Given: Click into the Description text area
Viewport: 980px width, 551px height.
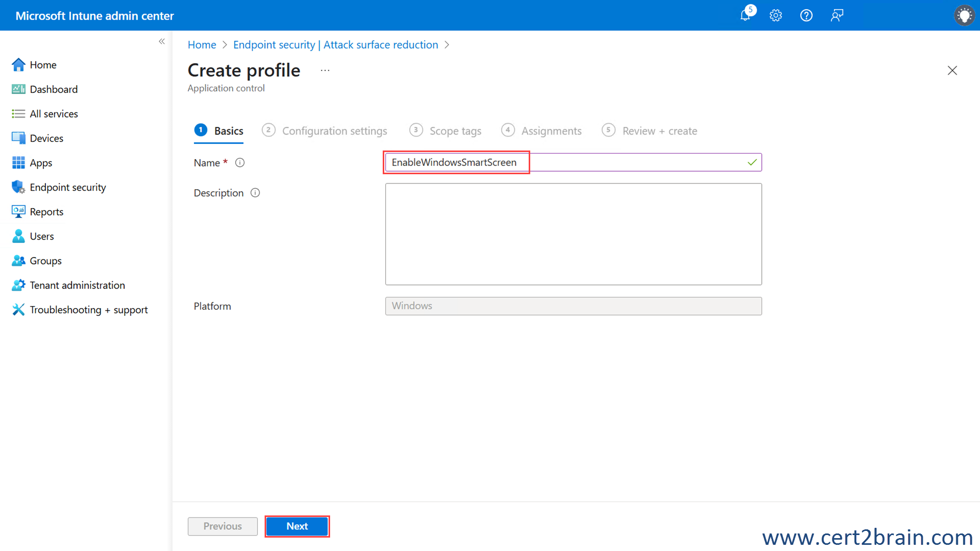Looking at the screenshot, I should [573, 234].
